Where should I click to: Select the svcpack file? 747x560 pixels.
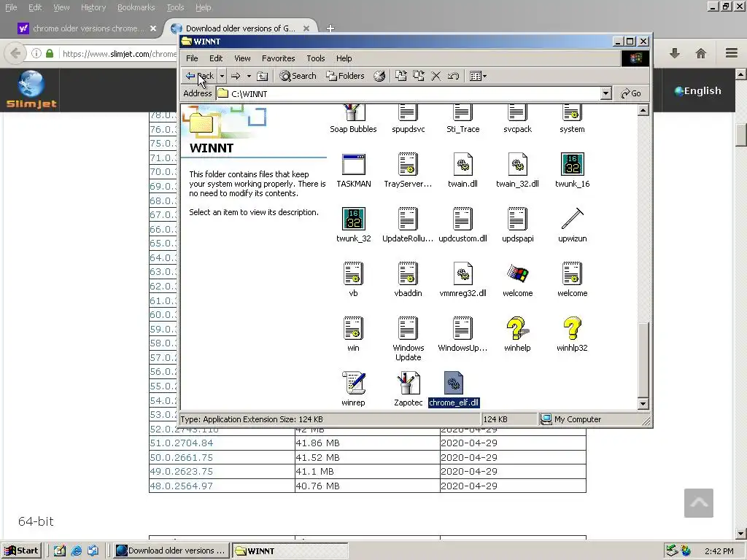pos(517,119)
